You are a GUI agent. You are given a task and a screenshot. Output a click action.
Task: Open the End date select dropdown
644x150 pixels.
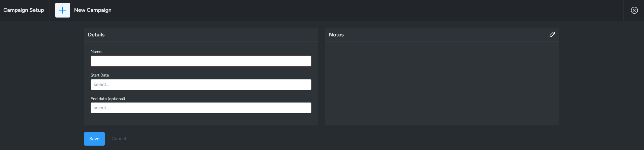coord(201,108)
